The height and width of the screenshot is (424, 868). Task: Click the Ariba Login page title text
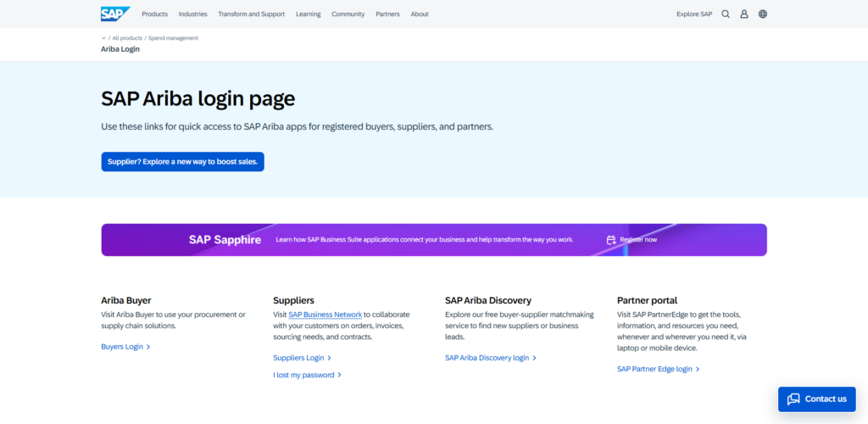pyautogui.click(x=120, y=48)
